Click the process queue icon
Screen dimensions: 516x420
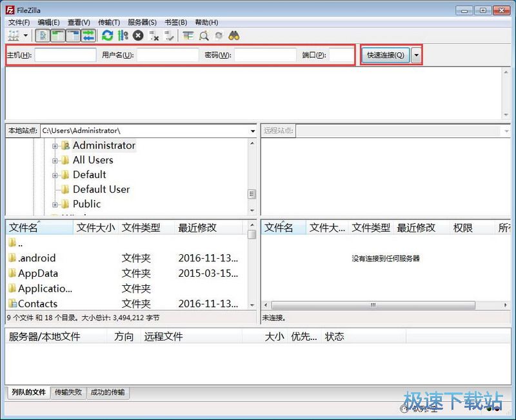121,35
